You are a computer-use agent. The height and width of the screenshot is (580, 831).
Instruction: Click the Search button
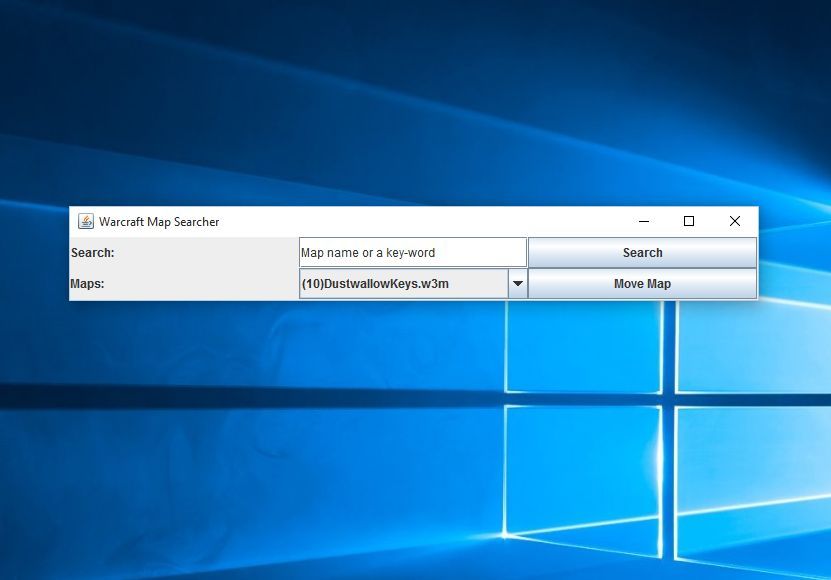click(642, 252)
